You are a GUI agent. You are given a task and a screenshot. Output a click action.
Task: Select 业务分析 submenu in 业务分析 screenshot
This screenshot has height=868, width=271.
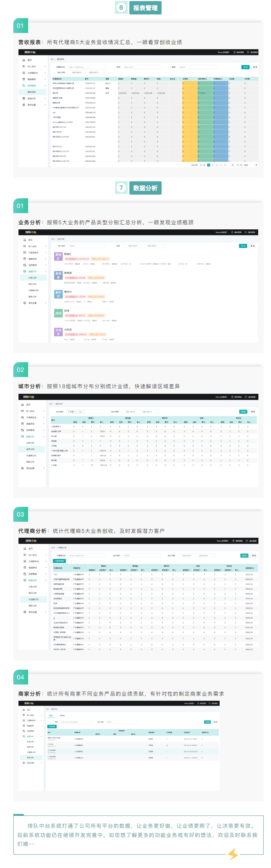[34, 277]
